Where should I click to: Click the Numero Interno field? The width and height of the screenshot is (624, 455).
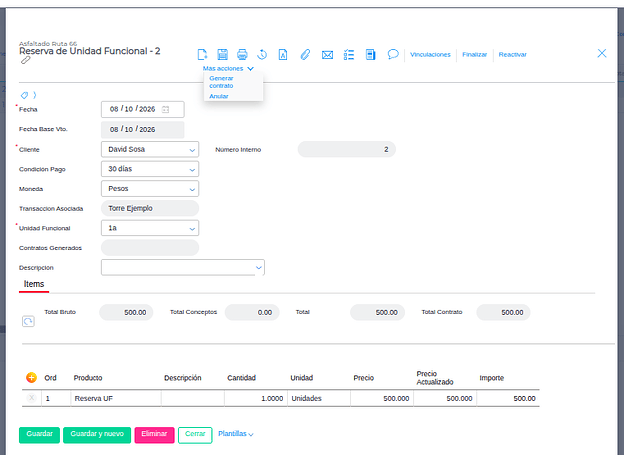pyautogui.click(x=347, y=150)
